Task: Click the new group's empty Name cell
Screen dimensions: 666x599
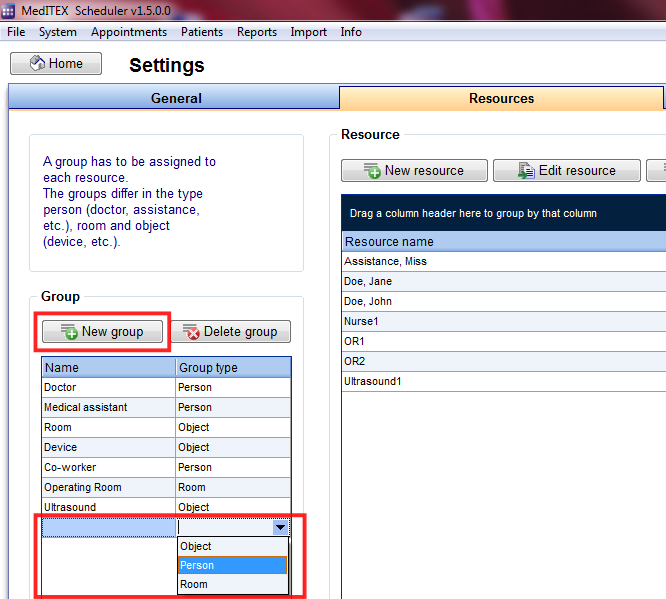Action: (109, 527)
